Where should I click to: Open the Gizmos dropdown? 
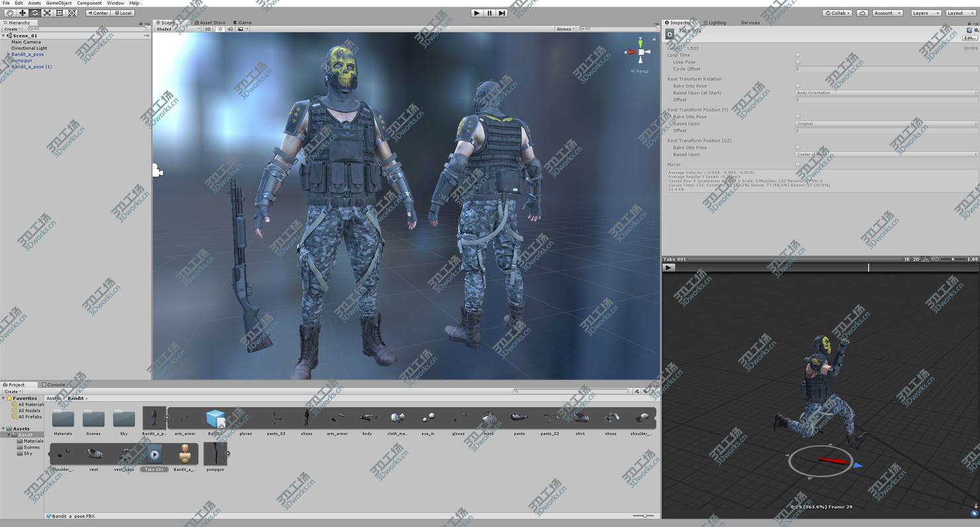[565, 29]
